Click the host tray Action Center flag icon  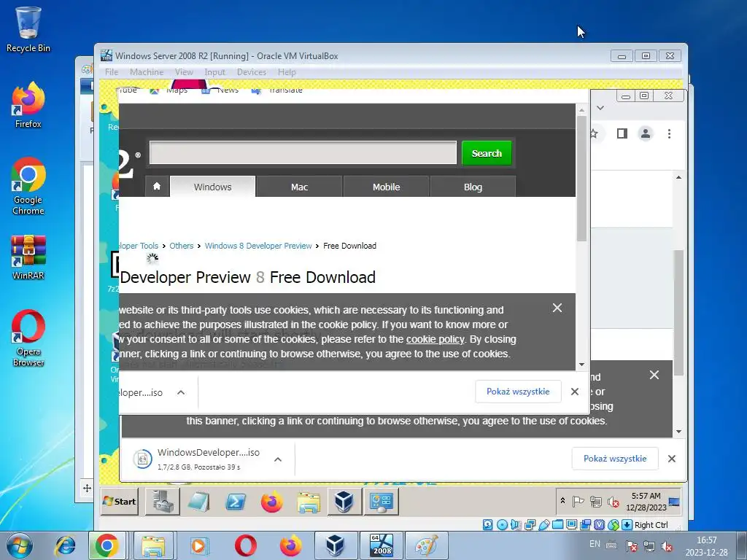click(x=631, y=545)
